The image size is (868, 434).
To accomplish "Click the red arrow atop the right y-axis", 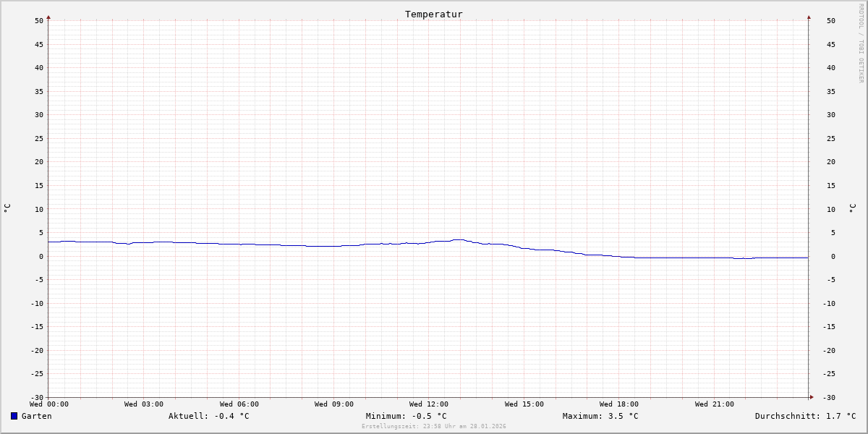I will tap(809, 17).
